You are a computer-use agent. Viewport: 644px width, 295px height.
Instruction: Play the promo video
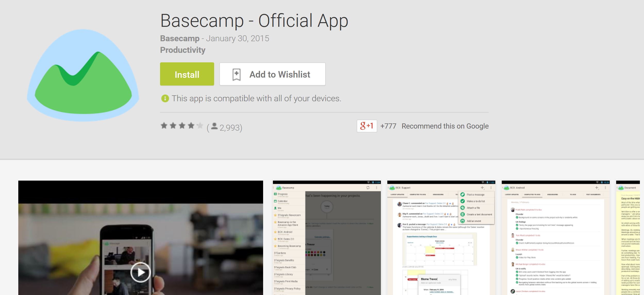(x=140, y=272)
